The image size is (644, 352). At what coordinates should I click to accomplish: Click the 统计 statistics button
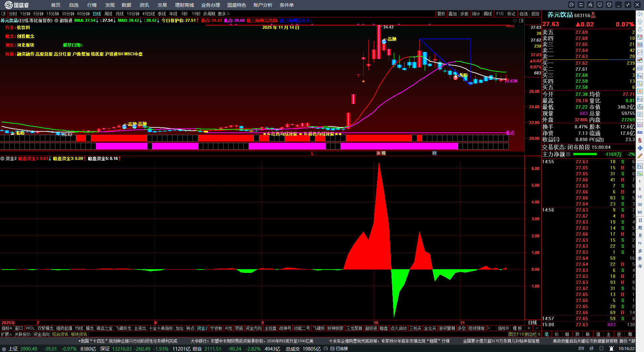(476, 14)
